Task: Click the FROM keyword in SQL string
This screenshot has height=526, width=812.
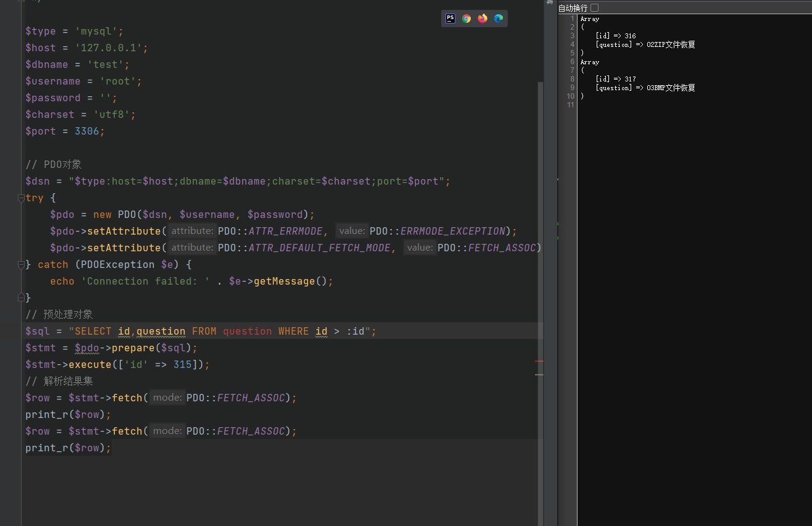Action: 204,331
